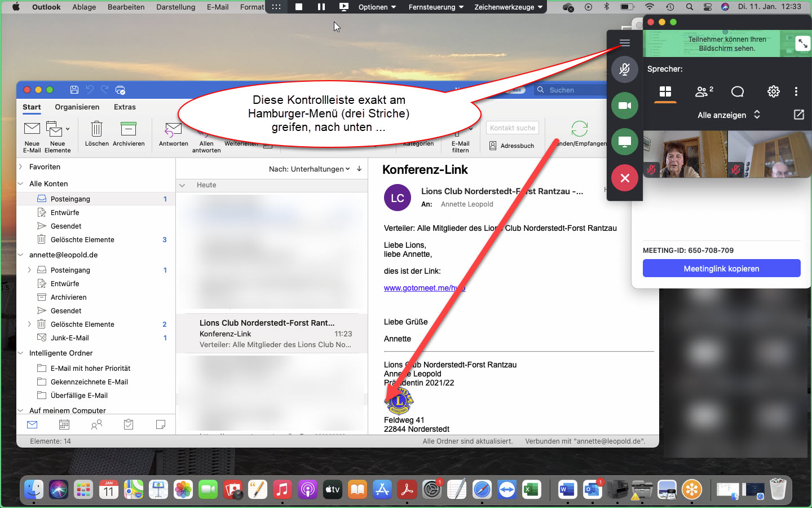812x508 pixels.
Task: Toggle the microphone mute button in GoToMeeting
Action: point(625,69)
